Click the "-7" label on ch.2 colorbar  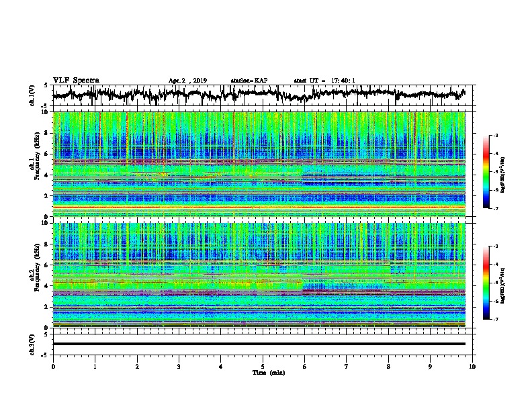[495, 319]
